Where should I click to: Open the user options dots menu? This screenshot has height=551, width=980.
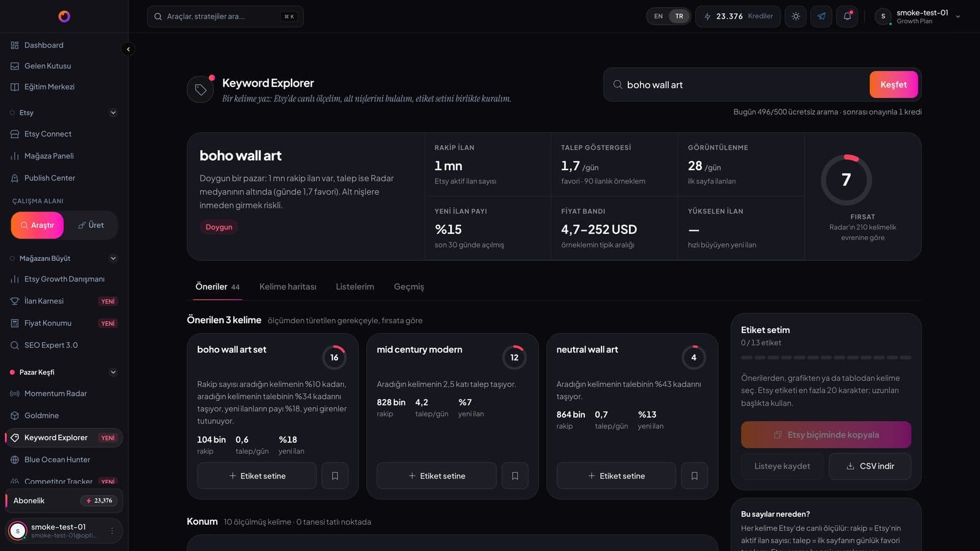pyautogui.click(x=112, y=531)
